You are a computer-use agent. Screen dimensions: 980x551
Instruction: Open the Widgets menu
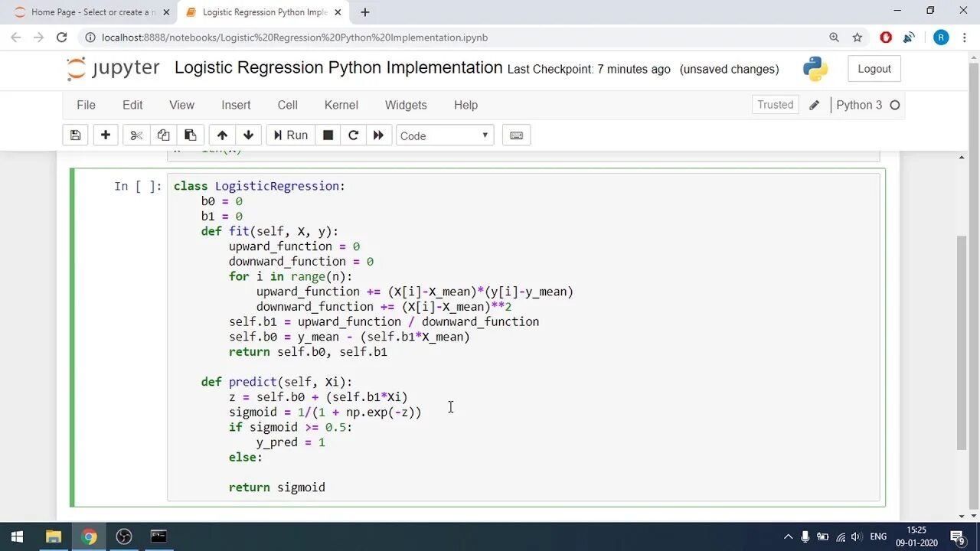pyautogui.click(x=406, y=105)
